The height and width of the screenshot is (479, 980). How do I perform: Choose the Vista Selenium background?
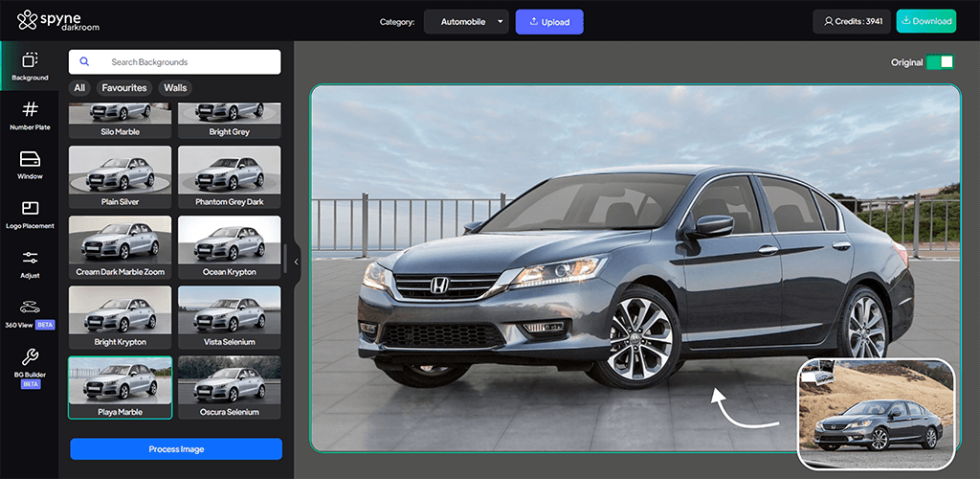click(230, 317)
